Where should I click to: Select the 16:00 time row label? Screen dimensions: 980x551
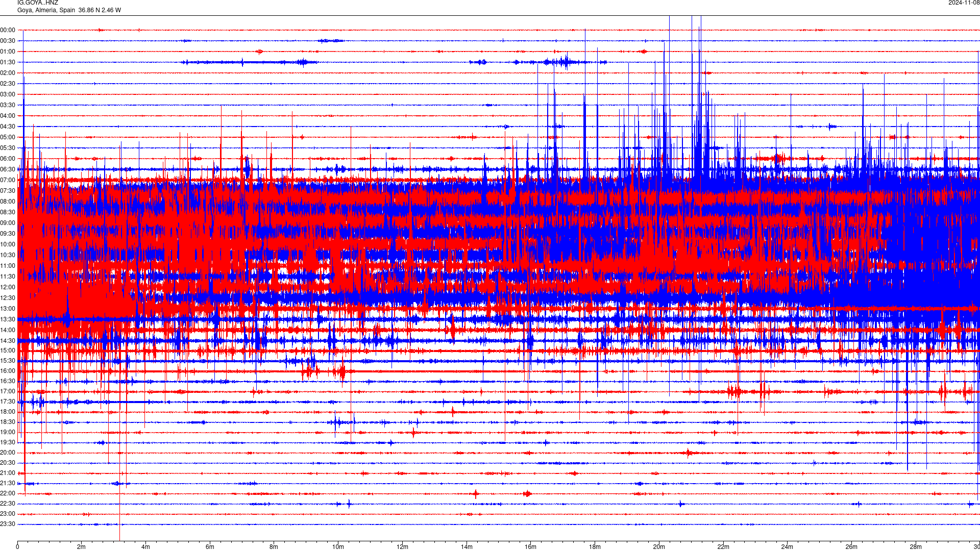[x=8, y=371]
